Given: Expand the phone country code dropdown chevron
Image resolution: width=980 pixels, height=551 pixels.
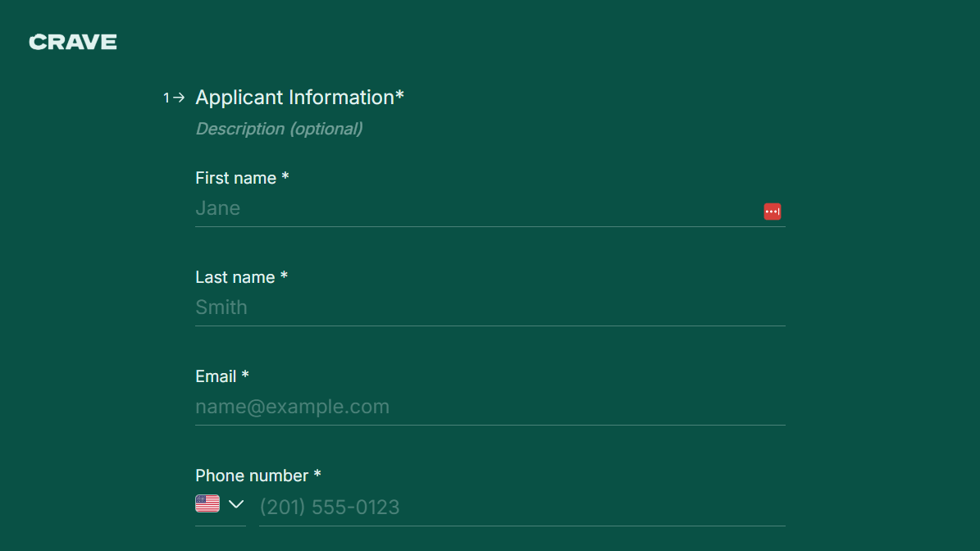Looking at the screenshot, I should click(x=235, y=503).
